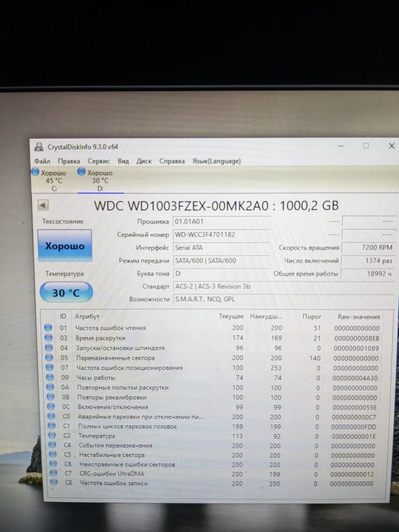Click status icon of Аварийные парковки row

[51, 416]
